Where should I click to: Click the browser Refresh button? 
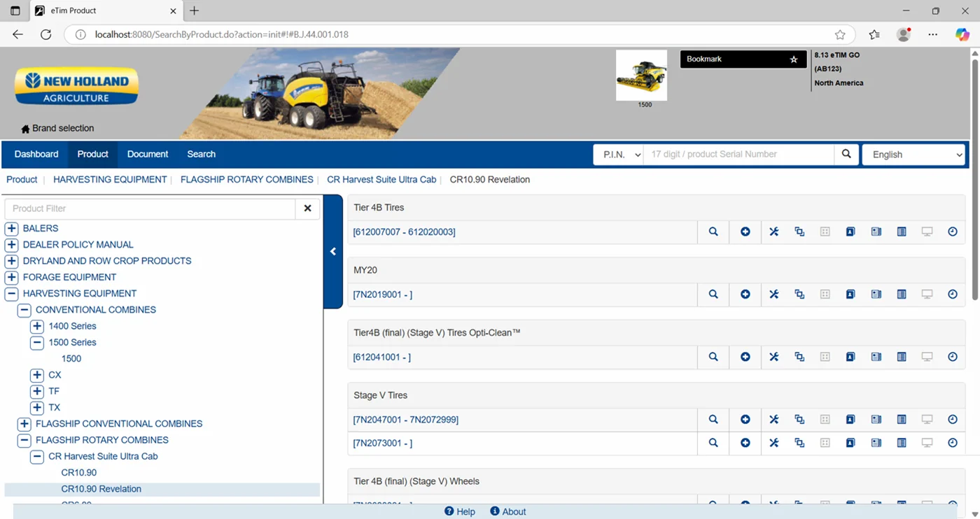(46, 34)
